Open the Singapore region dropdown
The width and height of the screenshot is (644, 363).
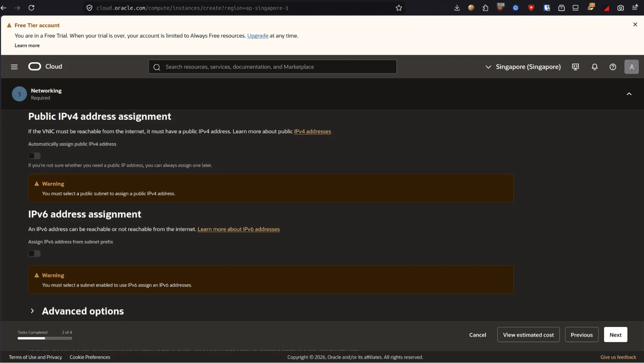tap(523, 67)
